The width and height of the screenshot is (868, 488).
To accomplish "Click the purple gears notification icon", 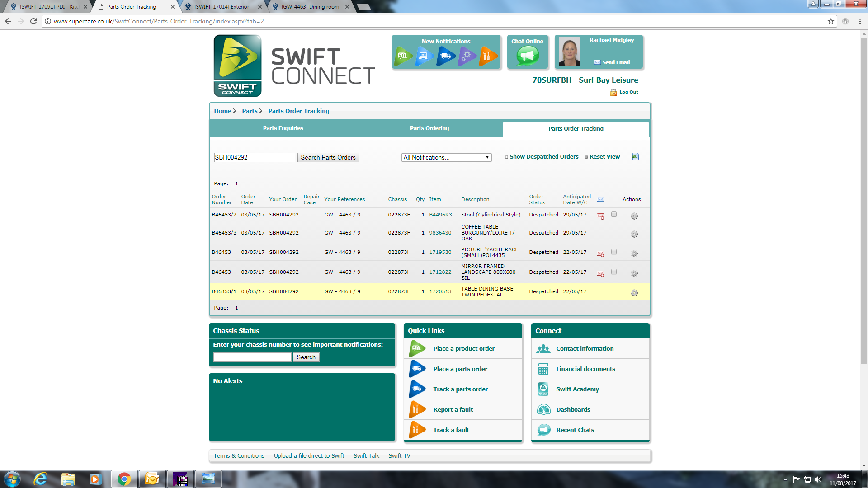I will click(467, 56).
